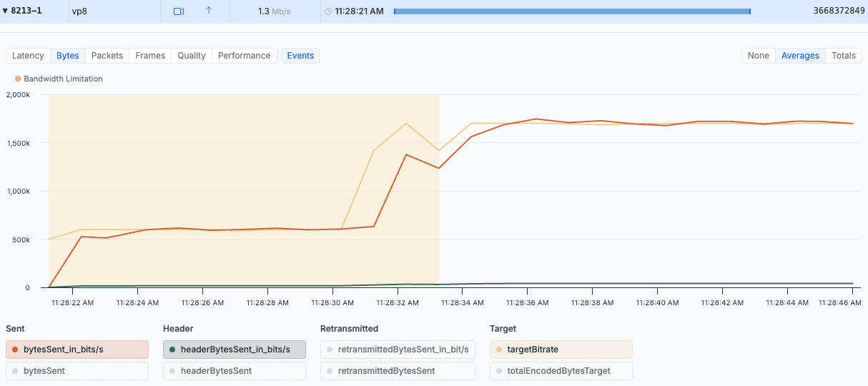Select the Packets tab
Viewport: 868px width, 386px height.
click(x=107, y=56)
